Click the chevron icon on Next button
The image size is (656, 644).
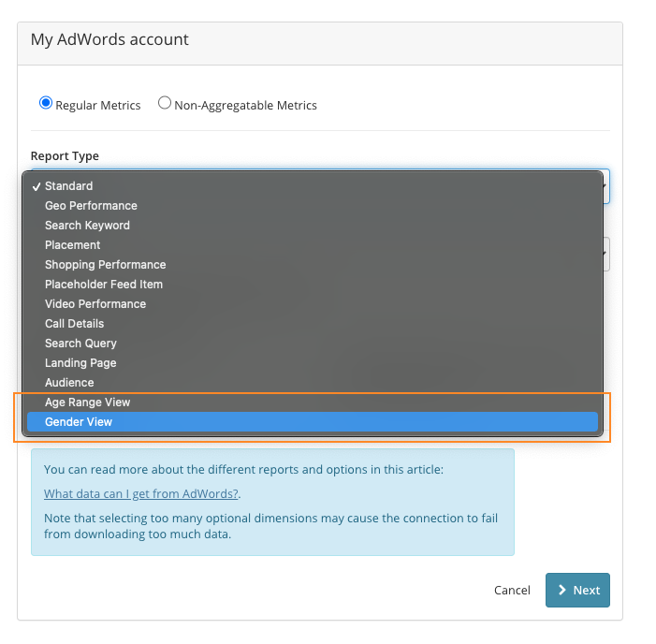click(562, 590)
